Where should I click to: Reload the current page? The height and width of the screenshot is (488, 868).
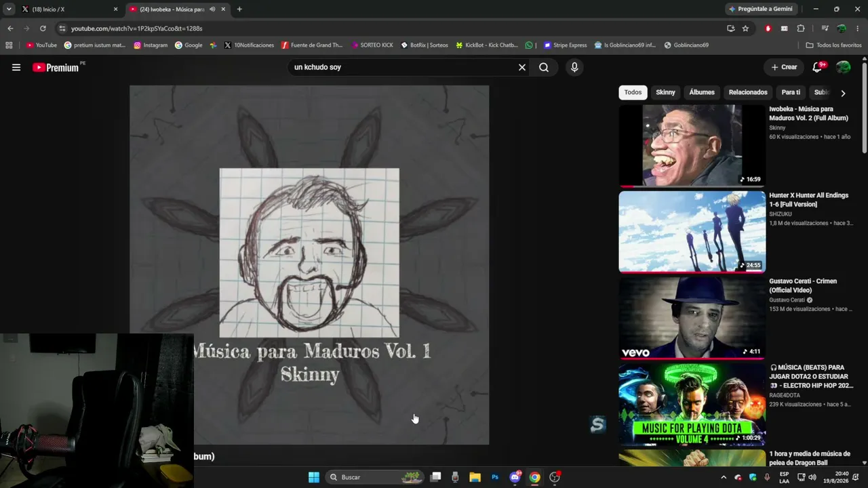click(x=43, y=28)
